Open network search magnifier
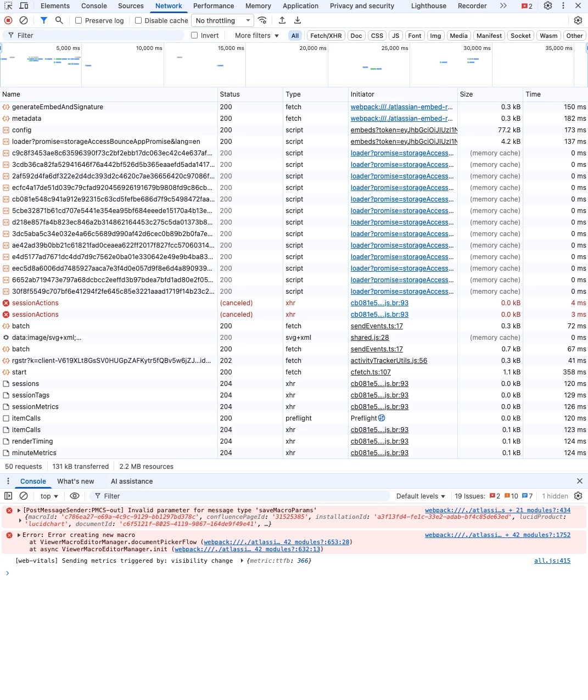The width and height of the screenshot is (588, 700). coord(59,20)
